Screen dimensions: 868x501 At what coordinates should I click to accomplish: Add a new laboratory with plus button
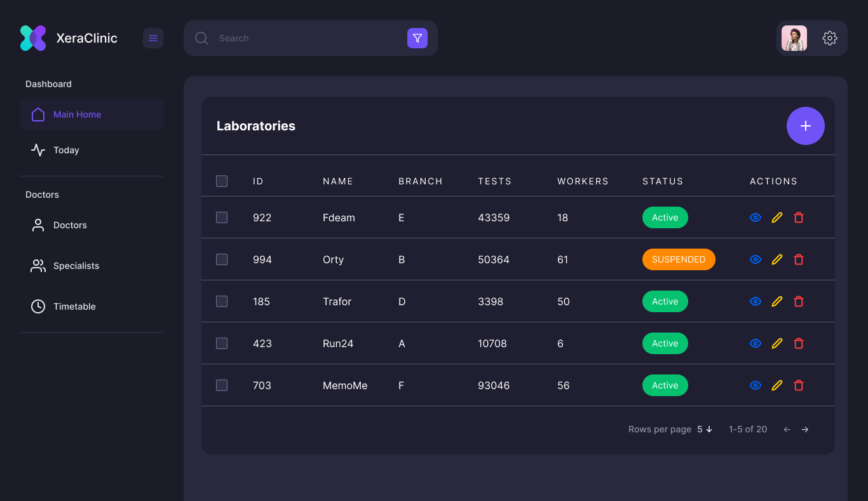(x=806, y=126)
